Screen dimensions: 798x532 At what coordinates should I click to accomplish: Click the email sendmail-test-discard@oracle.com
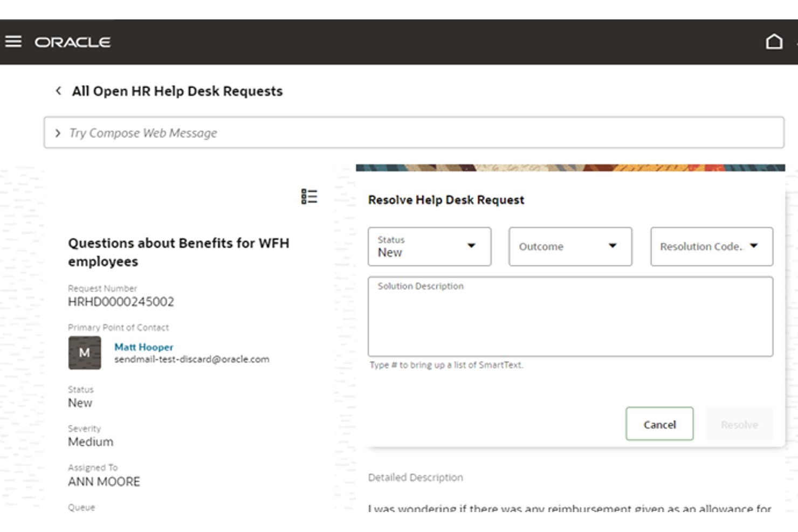pyautogui.click(x=192, y=359)
